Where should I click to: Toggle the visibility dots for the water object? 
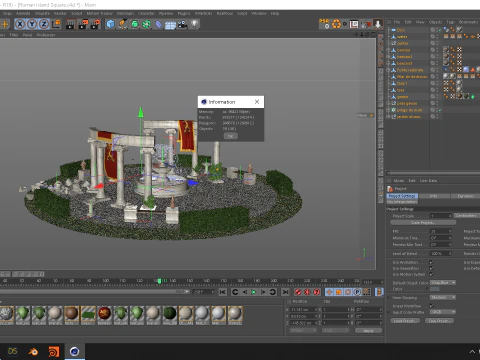437,36
